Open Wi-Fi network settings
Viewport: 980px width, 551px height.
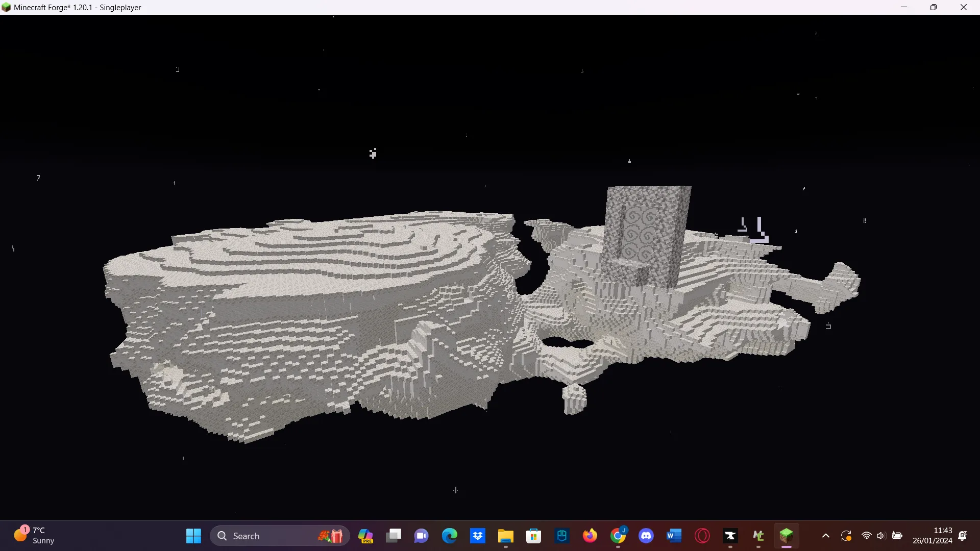coord(866,536)
